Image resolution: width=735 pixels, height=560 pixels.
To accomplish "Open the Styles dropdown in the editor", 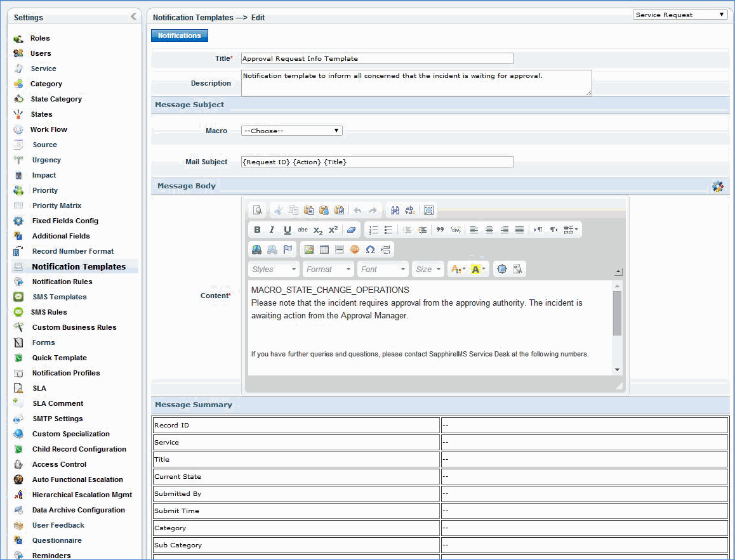I will point(274,270).
